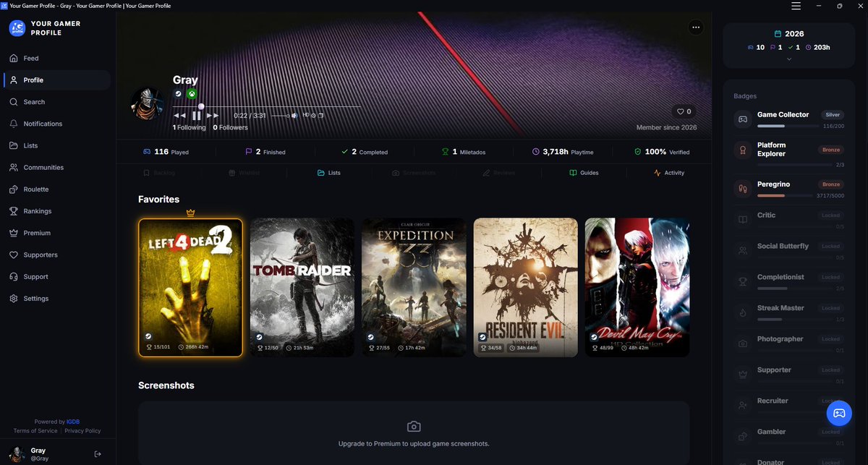Click the camera icon in Screenshots section
868x465 pixels.
click(x=414, y=427)
